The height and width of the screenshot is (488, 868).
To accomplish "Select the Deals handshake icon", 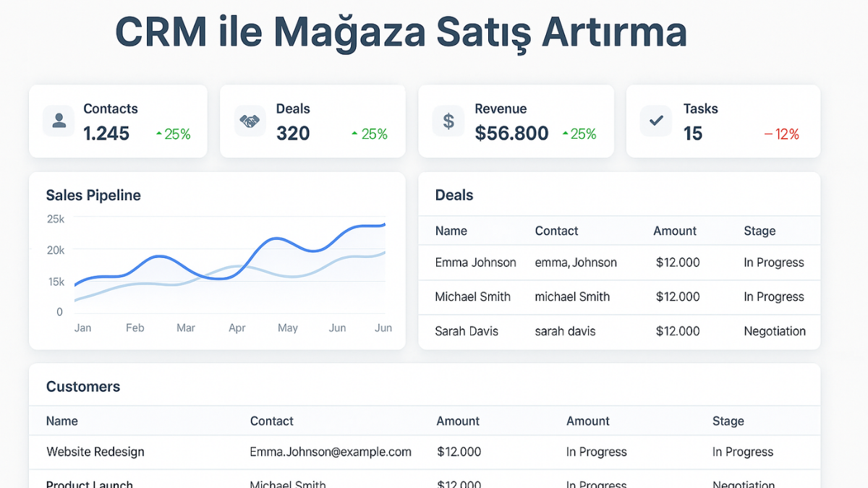I will (x=250, y=121).
